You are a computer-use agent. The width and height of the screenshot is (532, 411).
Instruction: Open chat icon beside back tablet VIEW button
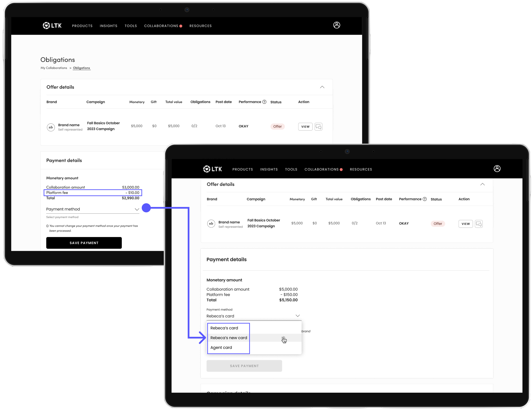(318, 127)
